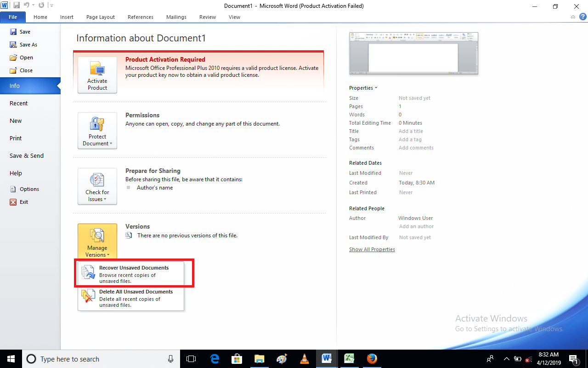Show hidden system tray icons
The height and width of the screenshot is (368, 588).
click(x=507, y=359)
